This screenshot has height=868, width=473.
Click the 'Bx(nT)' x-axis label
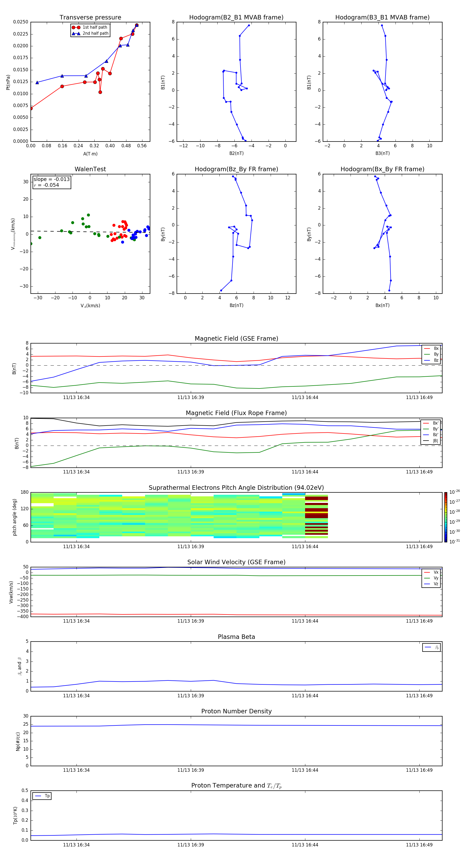(382, 305)
